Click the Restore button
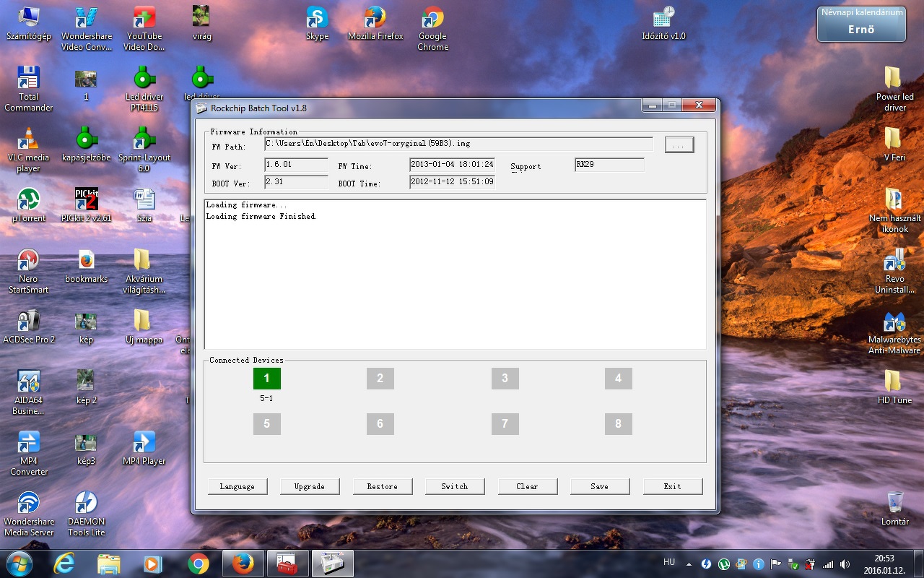Viewport: 924px width, 578px height. click(383, 486)
